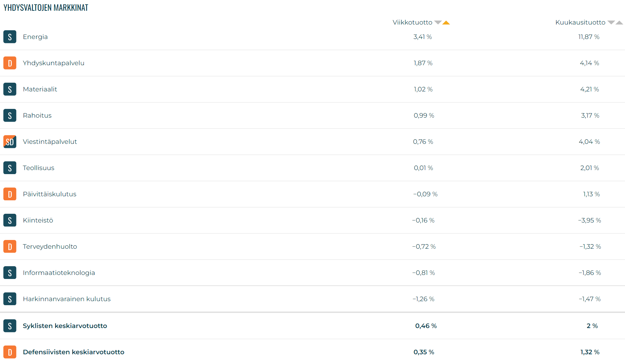
Task: Select the Teollisuus sector name
Action: click(38, 168)
